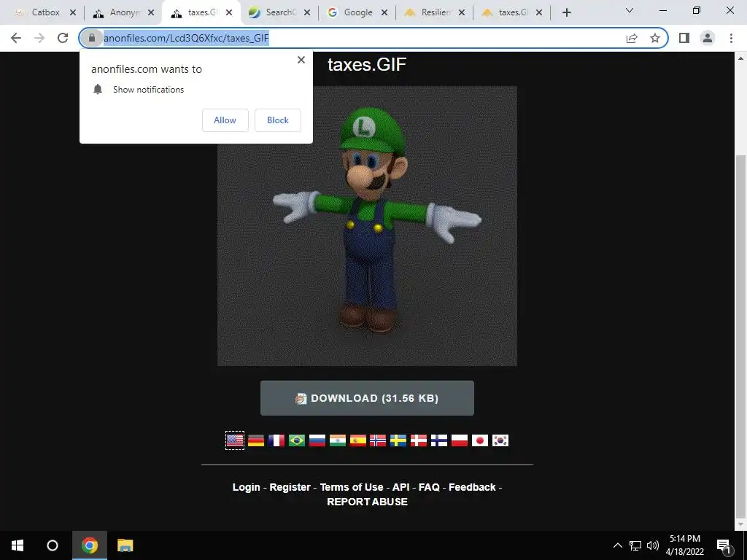Click the browser forward arrow
Screen dimensions: 747x560
[x=39, y=38]
